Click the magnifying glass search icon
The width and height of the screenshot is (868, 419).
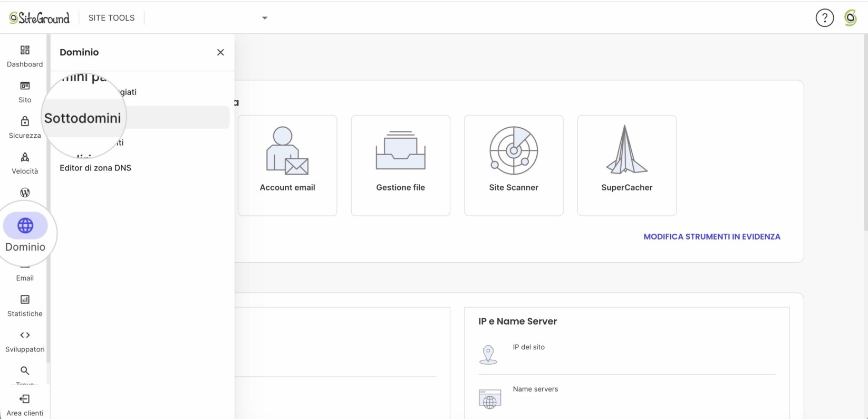pos(25,370)
